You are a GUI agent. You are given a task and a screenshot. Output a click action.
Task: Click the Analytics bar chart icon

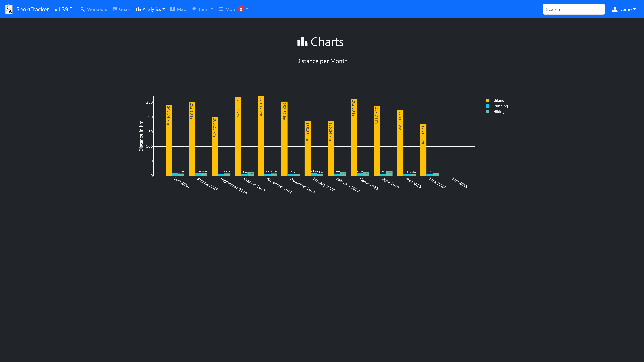coord(138,9)
